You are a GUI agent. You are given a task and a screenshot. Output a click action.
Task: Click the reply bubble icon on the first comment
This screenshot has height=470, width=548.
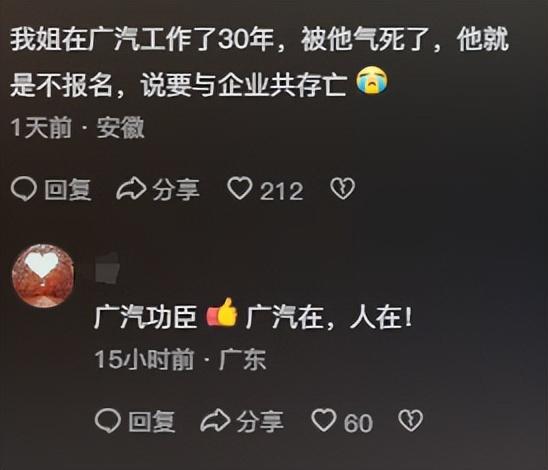coord(23,189)
